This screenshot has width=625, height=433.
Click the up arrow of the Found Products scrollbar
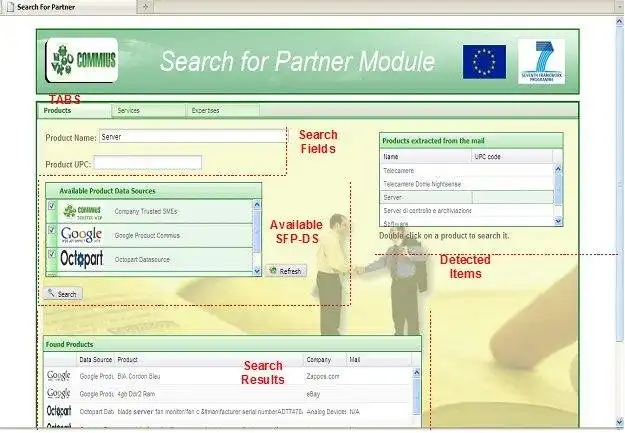(416, 372)
